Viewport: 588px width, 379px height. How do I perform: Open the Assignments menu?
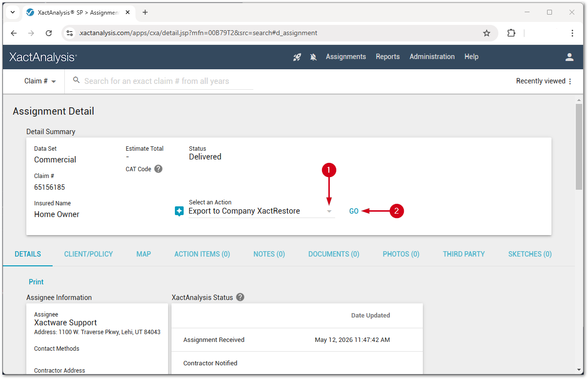pyautogui.click(x=346, y=57)
